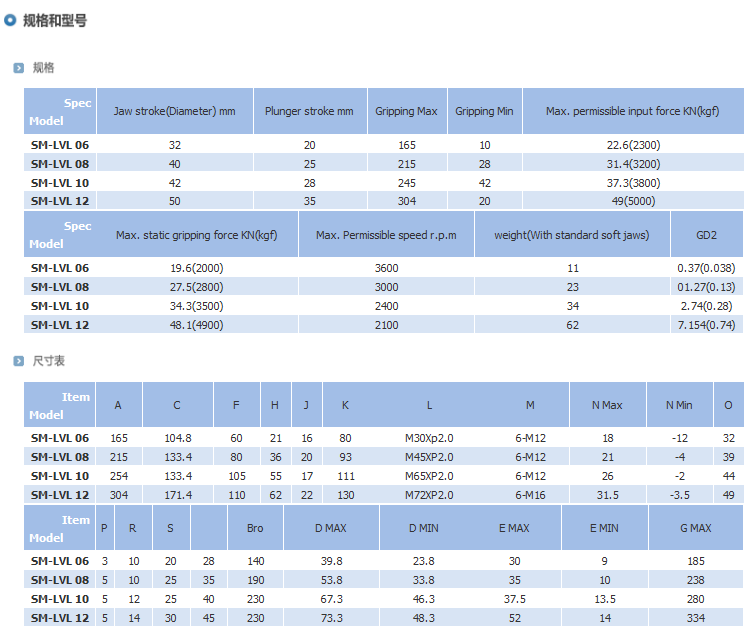Viewport: 755px width, 643px height.
Task: Click the GD2 column header
Action: [706, 235]
